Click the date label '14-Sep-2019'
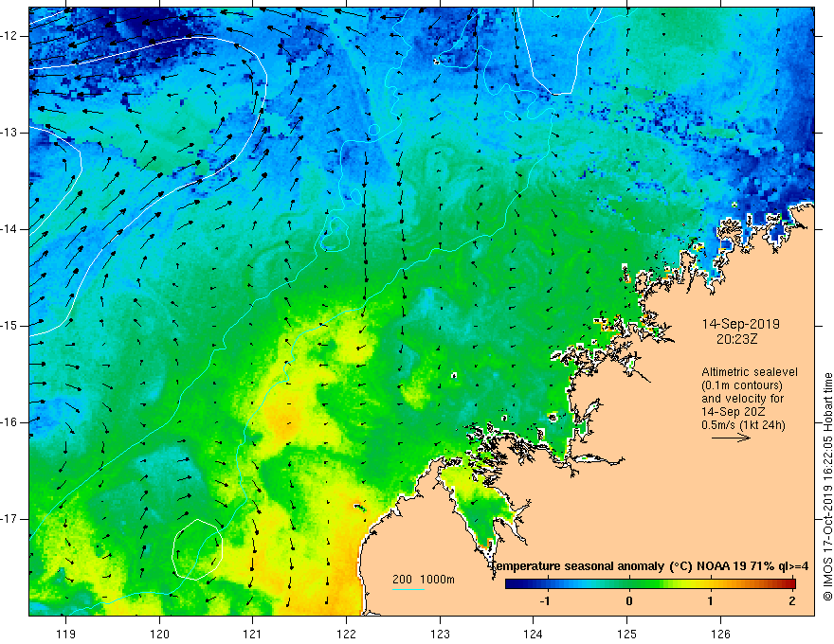 click(740, 324)
